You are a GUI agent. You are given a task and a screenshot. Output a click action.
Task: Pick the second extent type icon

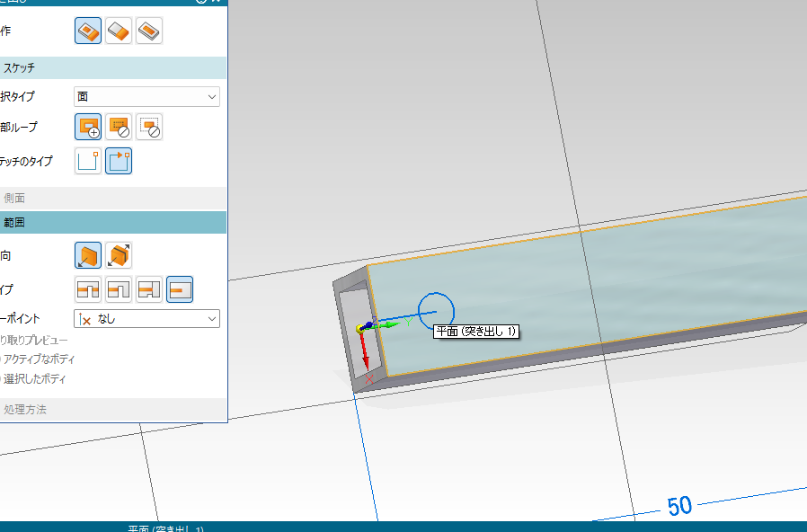[x=119, y=289]
